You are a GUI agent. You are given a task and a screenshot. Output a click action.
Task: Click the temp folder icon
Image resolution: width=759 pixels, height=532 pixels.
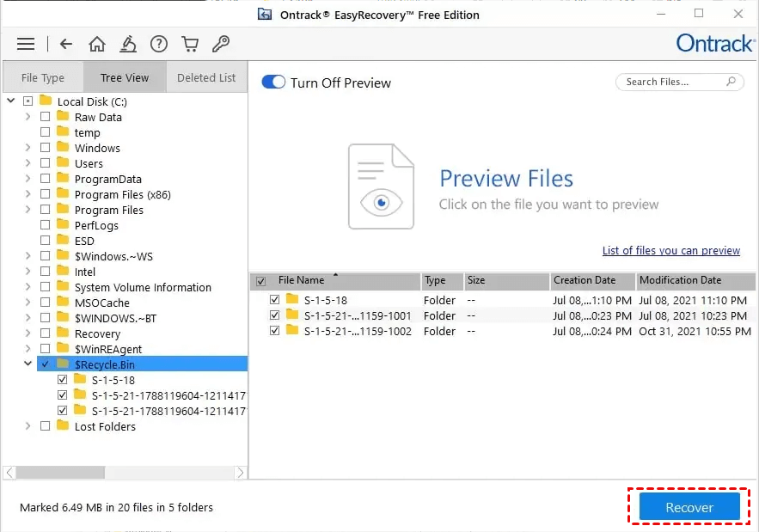[63, 131]
